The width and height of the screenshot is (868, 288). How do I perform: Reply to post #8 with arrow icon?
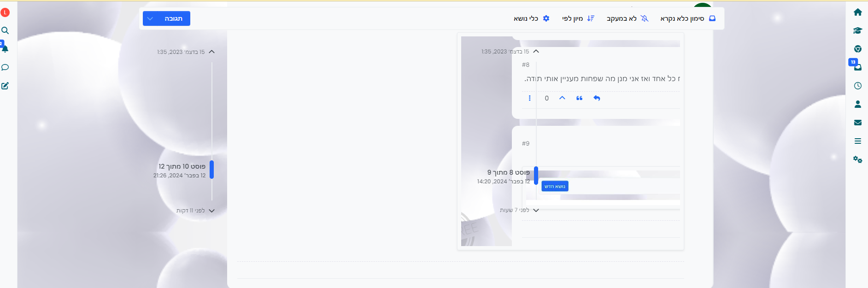(597, 98)
